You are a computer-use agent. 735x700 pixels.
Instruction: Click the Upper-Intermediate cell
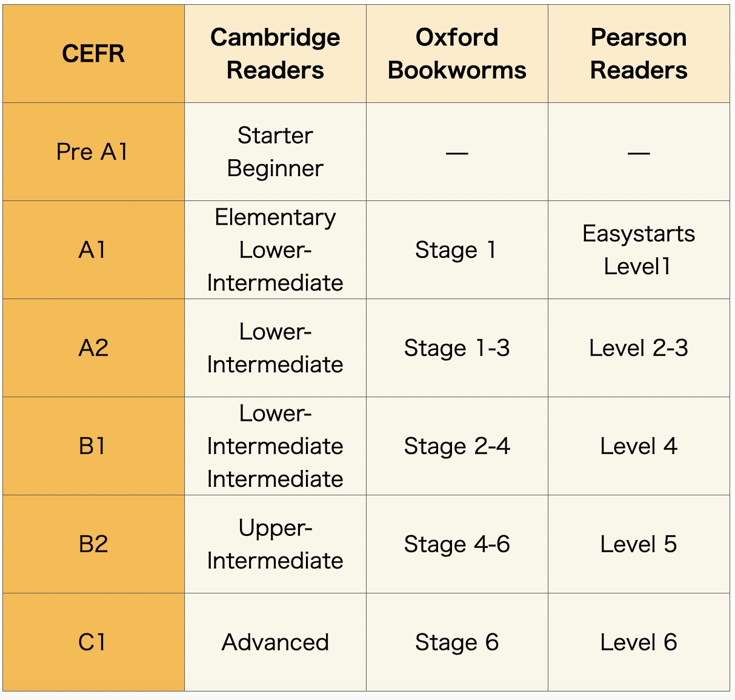click(x=275, y=544)
